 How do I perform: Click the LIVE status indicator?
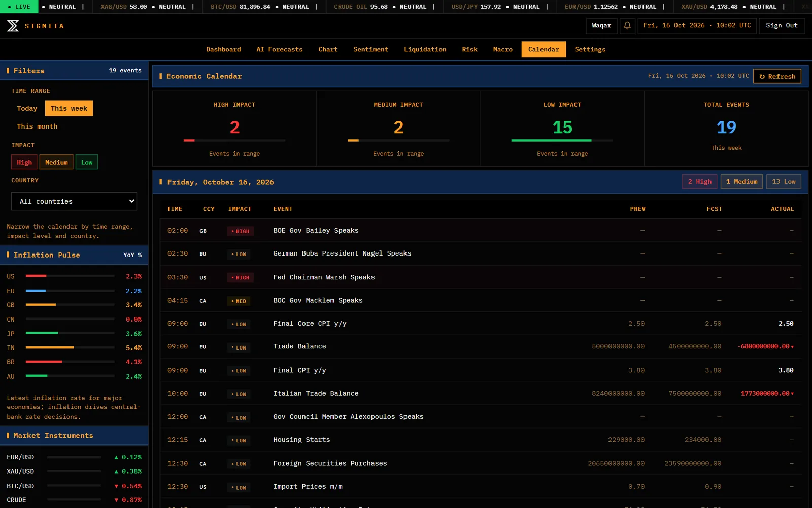[x=19, y=7]
